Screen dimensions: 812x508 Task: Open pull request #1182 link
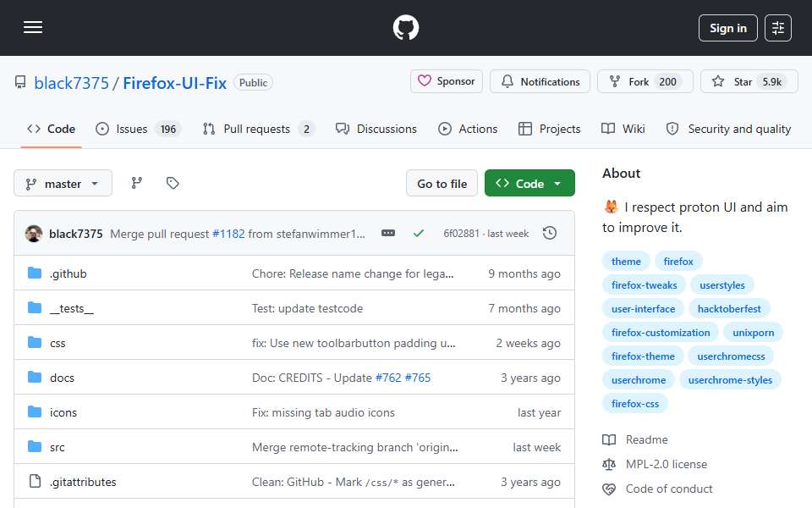(228, 234)
